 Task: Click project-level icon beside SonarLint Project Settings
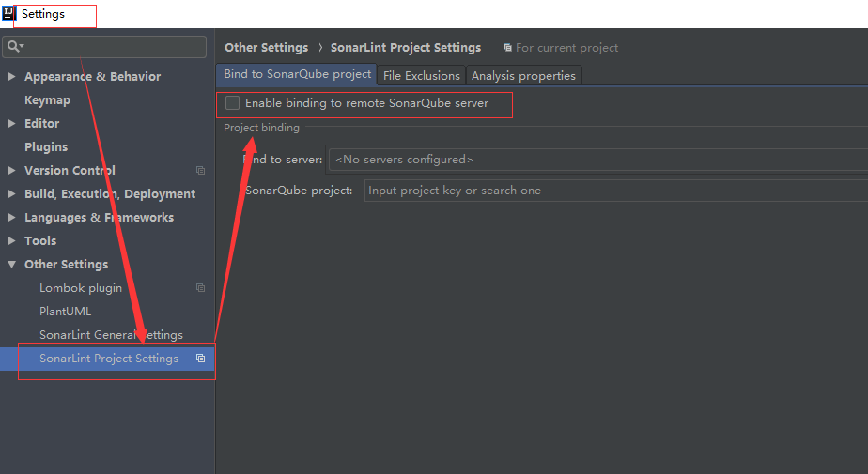pyautogui.click(x=200, y=359)
